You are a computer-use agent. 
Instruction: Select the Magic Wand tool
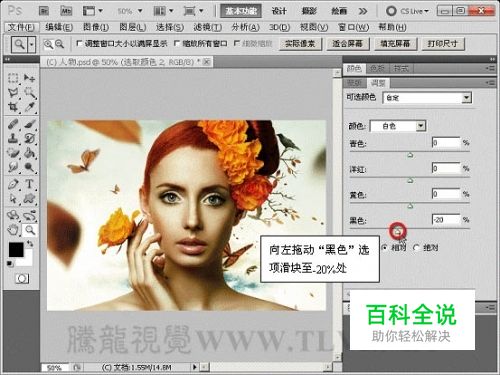click(x=30, y=93)
